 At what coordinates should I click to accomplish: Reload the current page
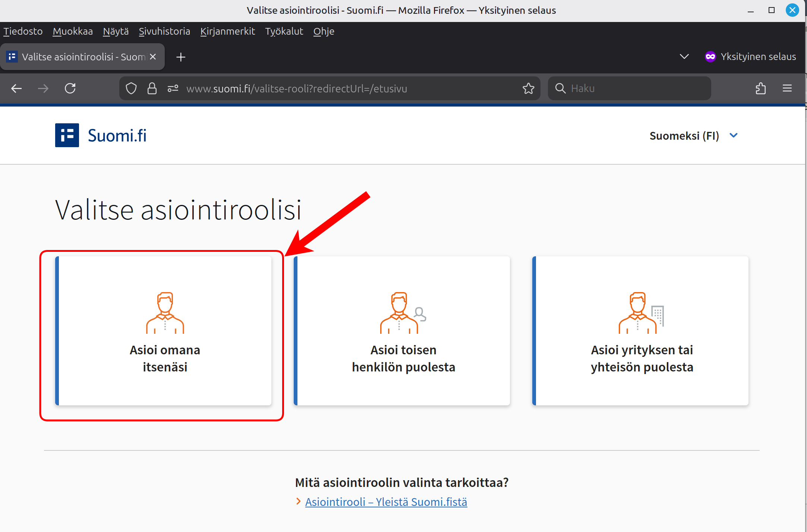tap(70, 88)
